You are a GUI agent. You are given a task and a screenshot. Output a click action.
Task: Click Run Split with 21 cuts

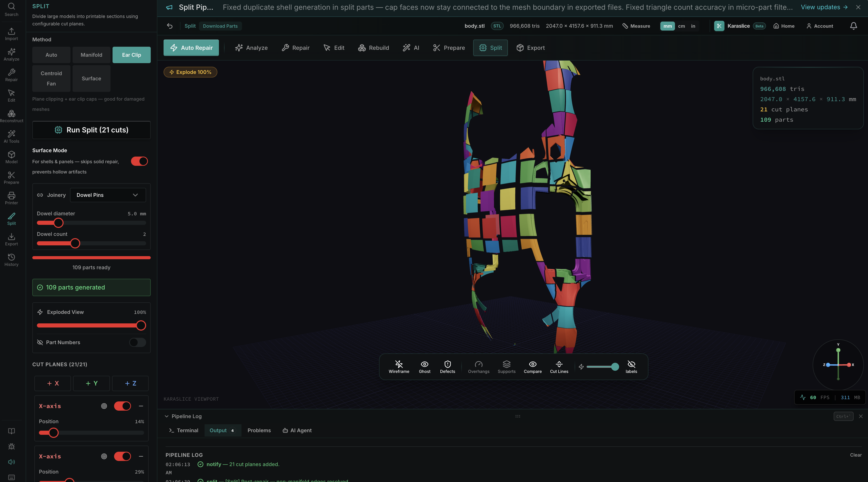pos(91,130)
